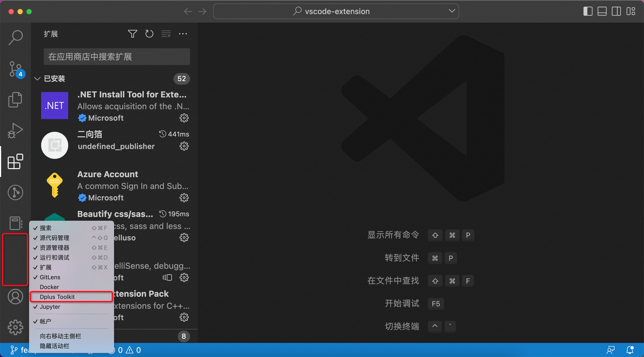644x357 pixels.
Task: Focus the 在应用商店中搜索扩展 search box
Action: (117, 57)
